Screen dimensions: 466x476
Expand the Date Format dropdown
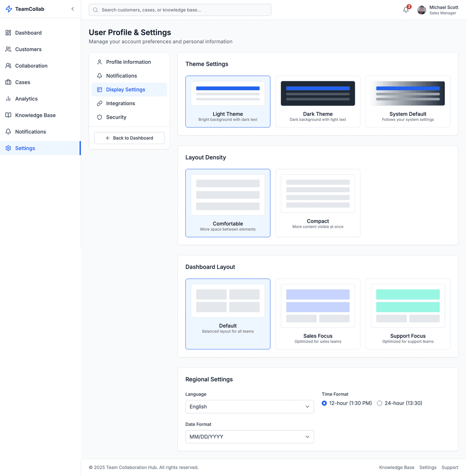249,437
